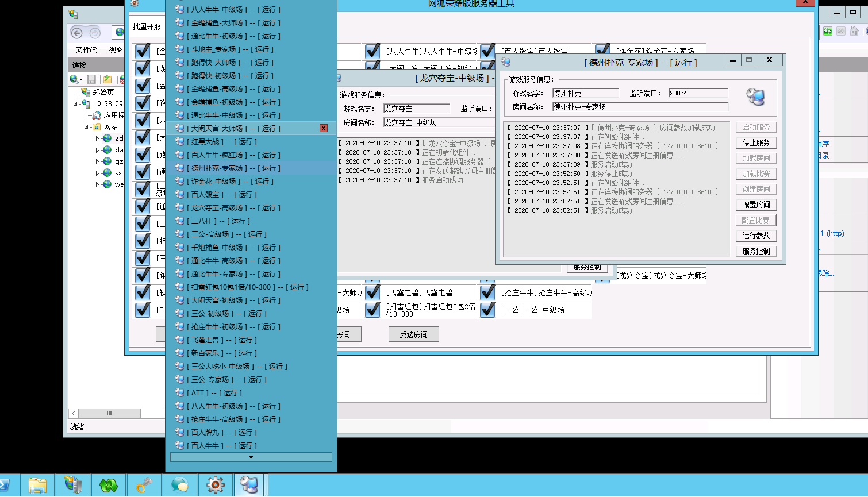Toggle the 三公-中级场 checkbox
Image resolution: width=868 pixels, height=497 pixels.
[x=487, y=310]
